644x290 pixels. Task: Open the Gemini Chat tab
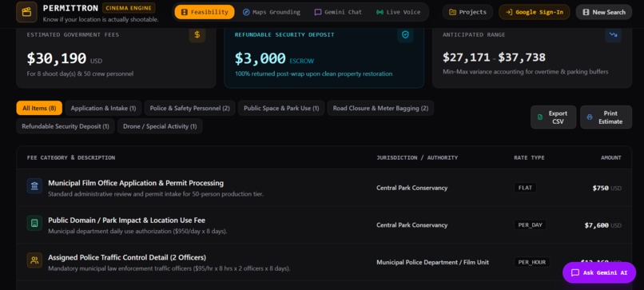(339, 12)
